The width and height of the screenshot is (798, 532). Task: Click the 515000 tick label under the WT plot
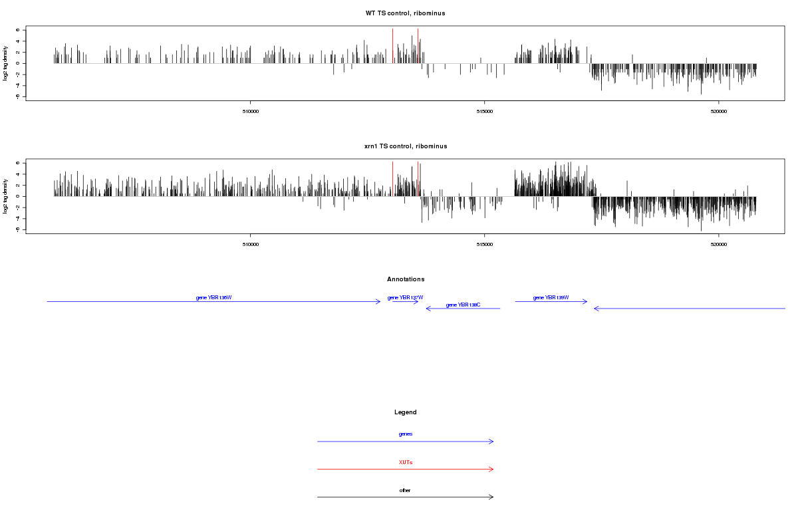click(x=484, y=111)
